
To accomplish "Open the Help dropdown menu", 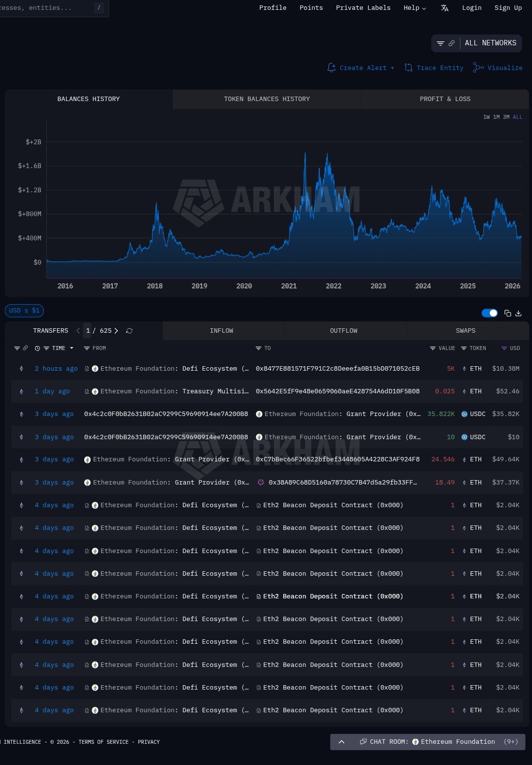I will point(415,8).
